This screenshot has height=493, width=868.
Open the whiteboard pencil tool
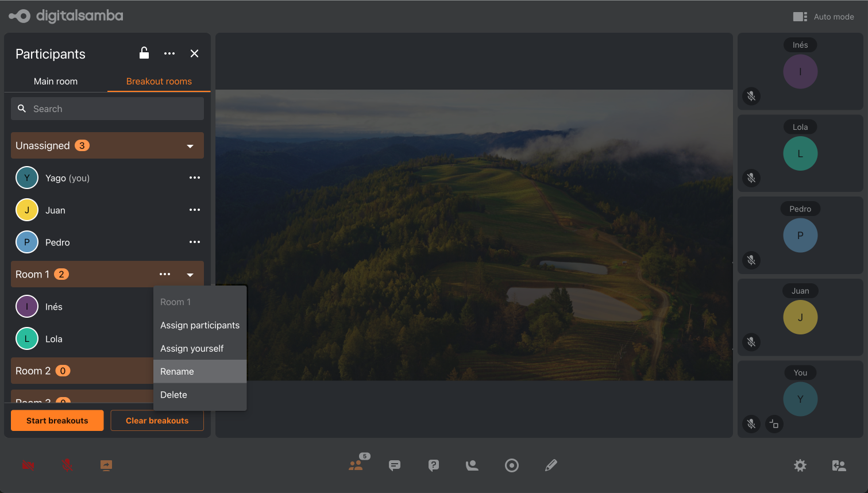551,465
